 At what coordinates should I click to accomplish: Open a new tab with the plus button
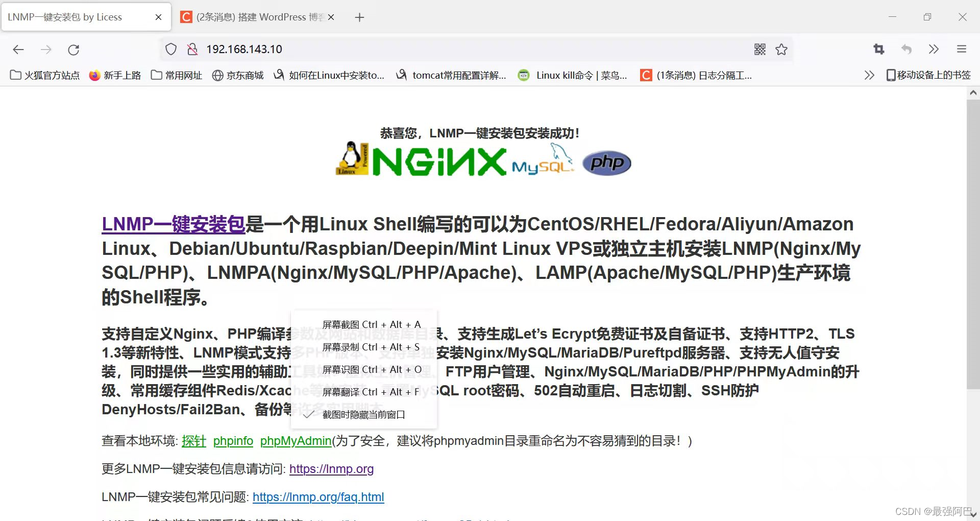click(360, 17)
